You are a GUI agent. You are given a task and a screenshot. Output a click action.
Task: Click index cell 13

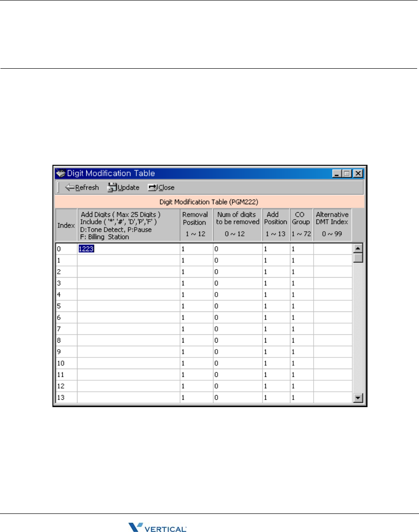66,397
